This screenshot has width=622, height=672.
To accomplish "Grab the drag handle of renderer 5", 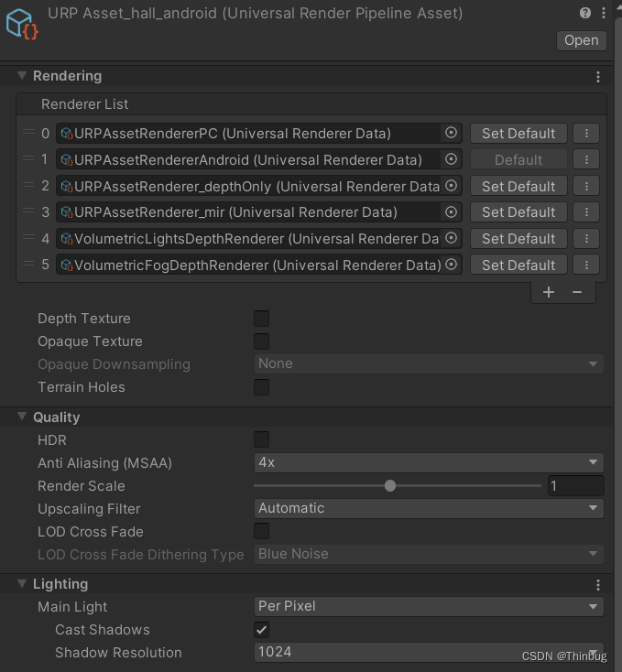I will point(28,264).
